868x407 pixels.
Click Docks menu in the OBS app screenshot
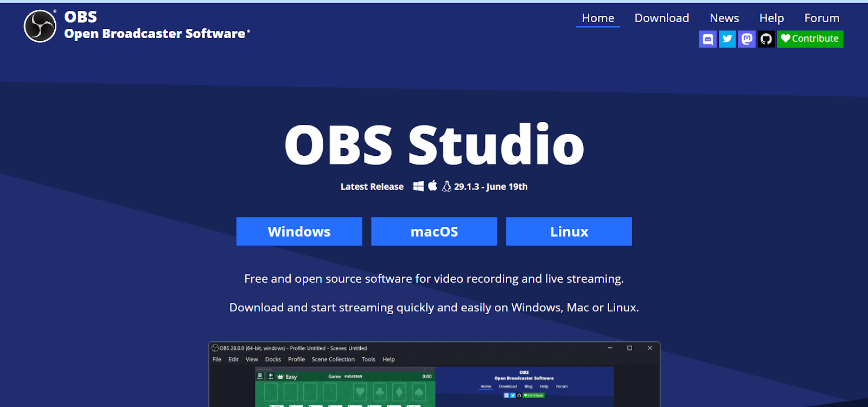[273, 359]
